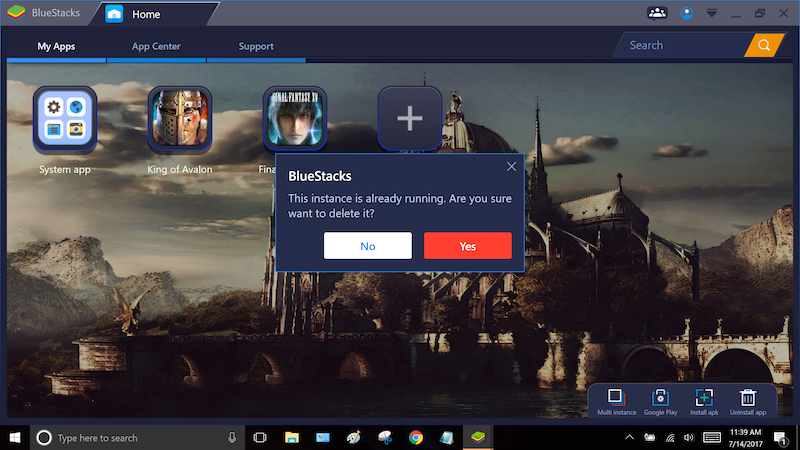Open the Photos-like app on taskbar
The height and width of the screenshot is (450, 800).
323,438
